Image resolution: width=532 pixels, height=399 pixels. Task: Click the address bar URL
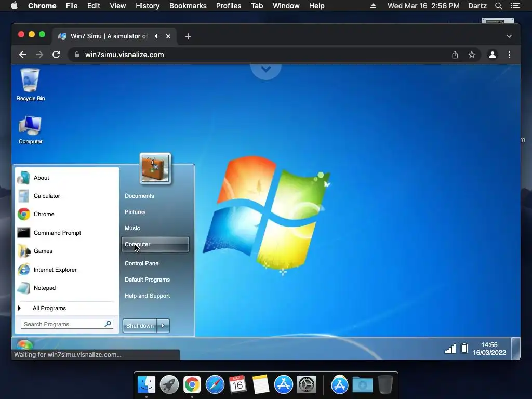pos(124,55)
